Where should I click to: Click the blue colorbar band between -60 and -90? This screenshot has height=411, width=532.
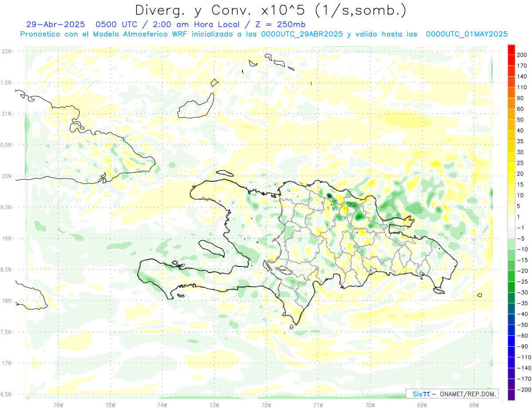[x=511, y=341]
